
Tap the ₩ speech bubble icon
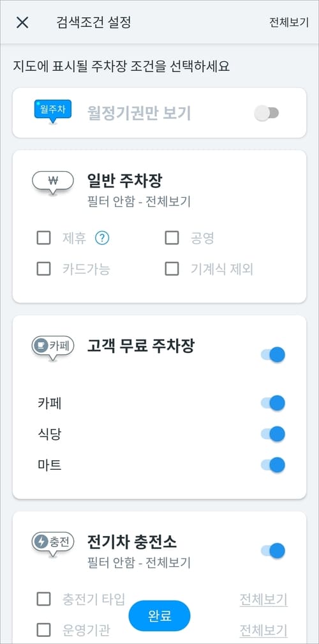pos(52,183)
